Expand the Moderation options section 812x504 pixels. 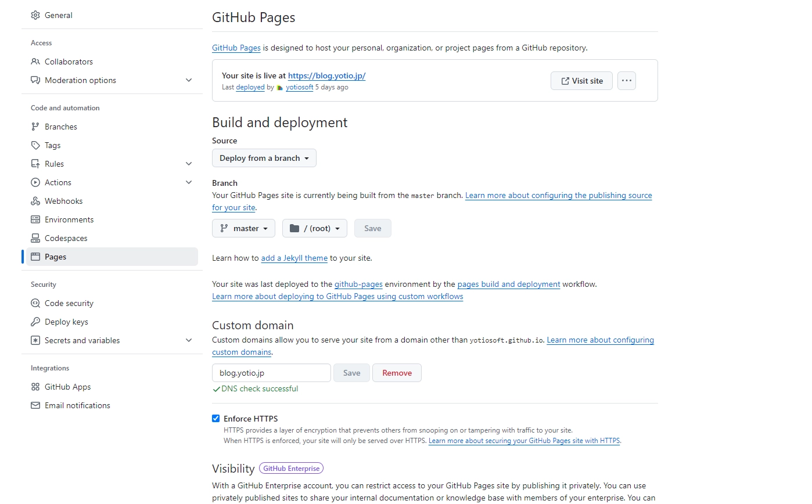click(x=189, y=80)
